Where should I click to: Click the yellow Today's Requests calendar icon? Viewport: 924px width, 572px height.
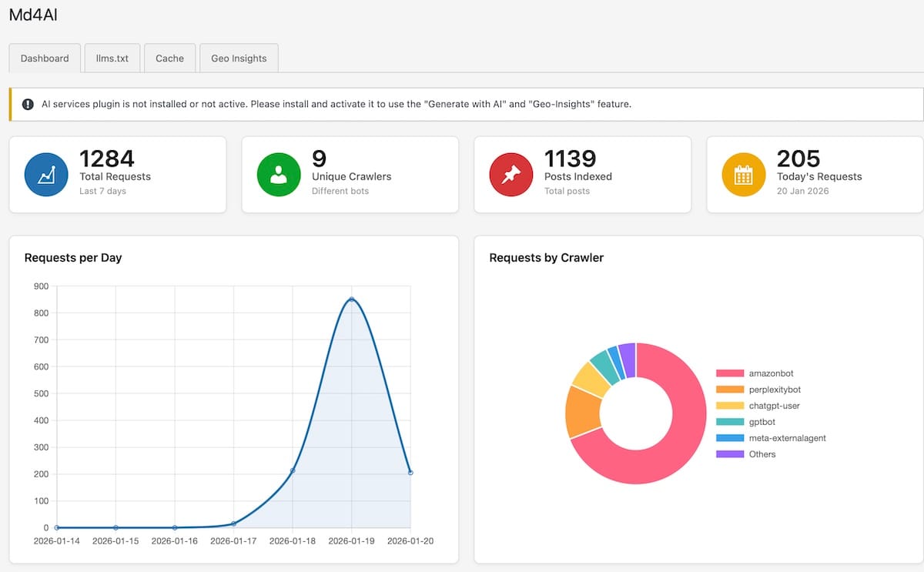click(x=743, y=175)
